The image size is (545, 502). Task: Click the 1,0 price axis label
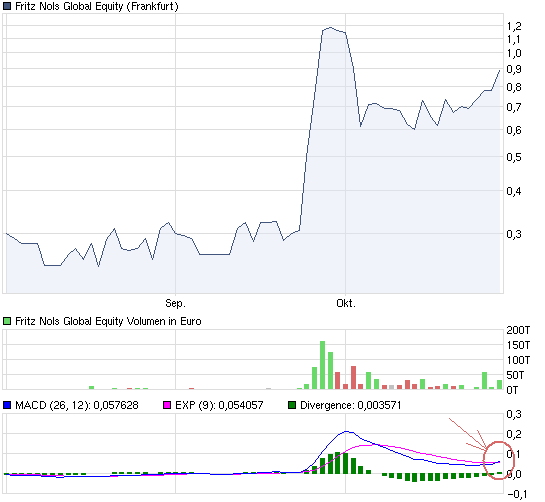click(514, 53)
